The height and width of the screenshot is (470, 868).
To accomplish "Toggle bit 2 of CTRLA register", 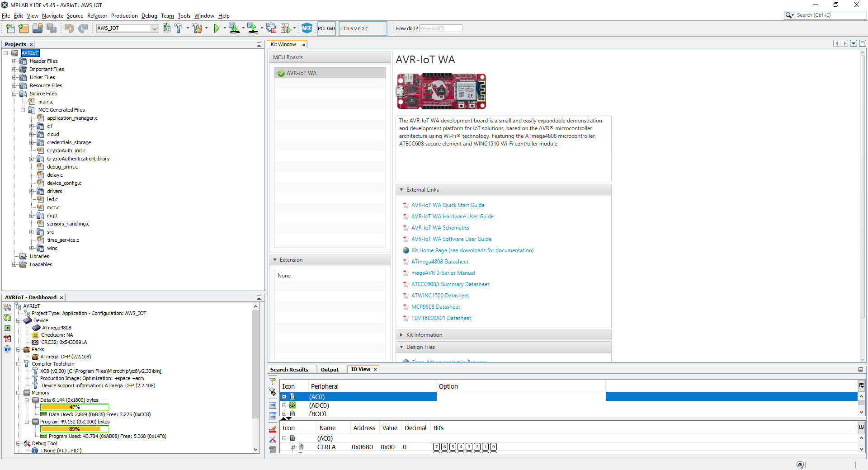I will point(477,447).
